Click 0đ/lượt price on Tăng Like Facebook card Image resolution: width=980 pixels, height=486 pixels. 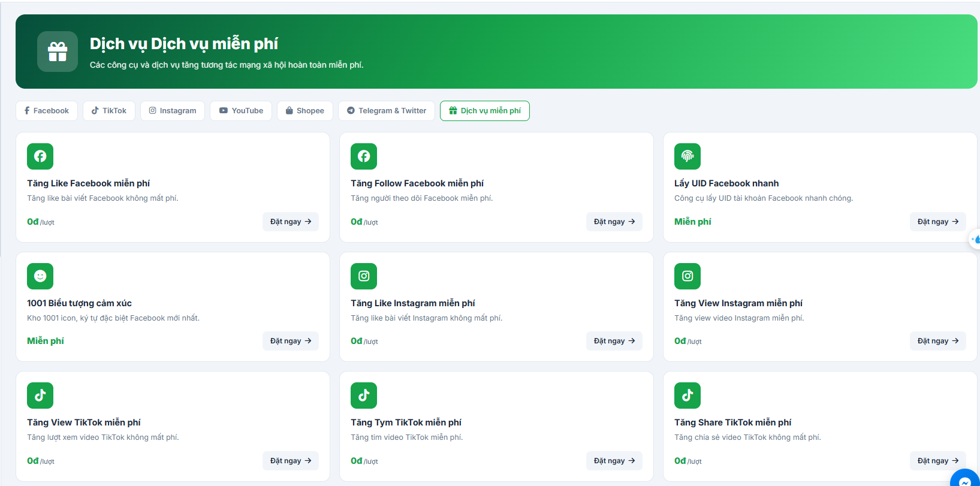pyautogui.click(x=41, y=222)
